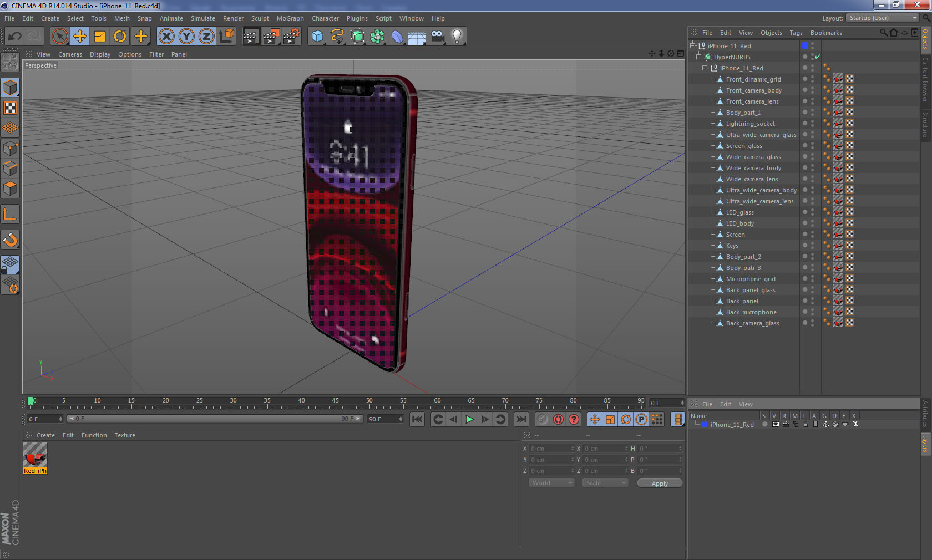Toggle X axis lock
This screenshot has width=932, height=560.
(166, 37)
